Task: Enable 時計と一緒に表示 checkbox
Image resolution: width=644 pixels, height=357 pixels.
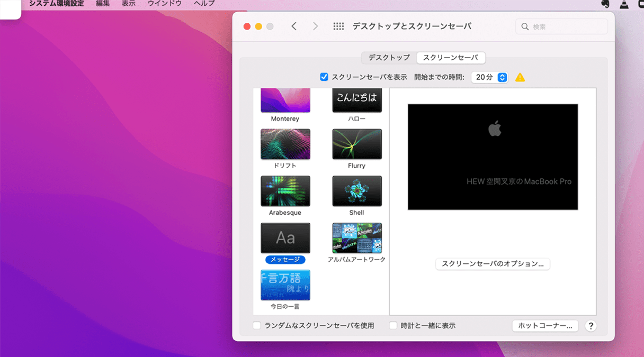Action: [x=393, y=326]
